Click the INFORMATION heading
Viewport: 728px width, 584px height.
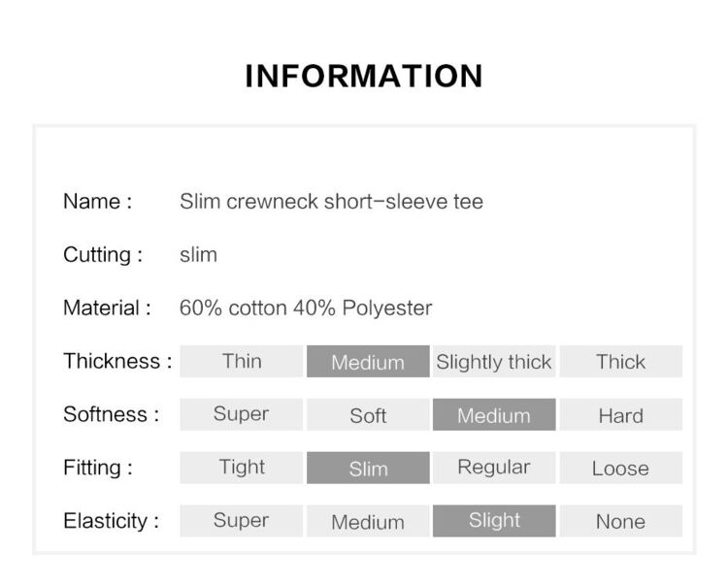(x=364, y=76)
